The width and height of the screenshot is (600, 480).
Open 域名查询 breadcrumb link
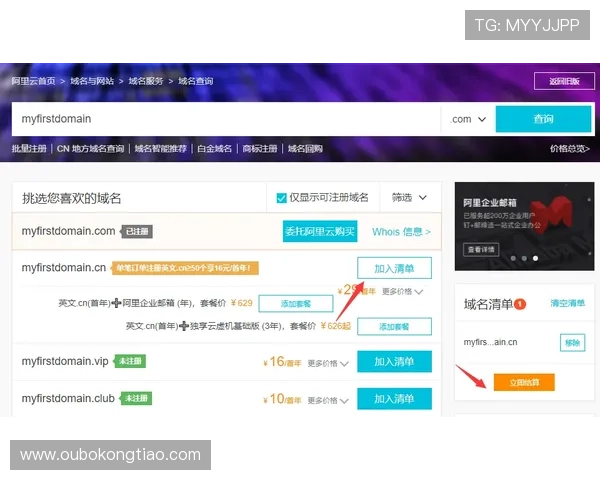tap(196, 81)
